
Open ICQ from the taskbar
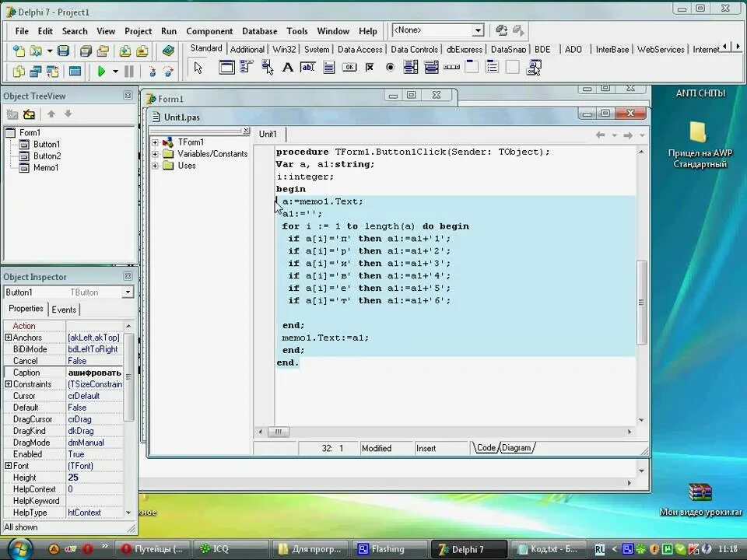(x=230, y=549)
